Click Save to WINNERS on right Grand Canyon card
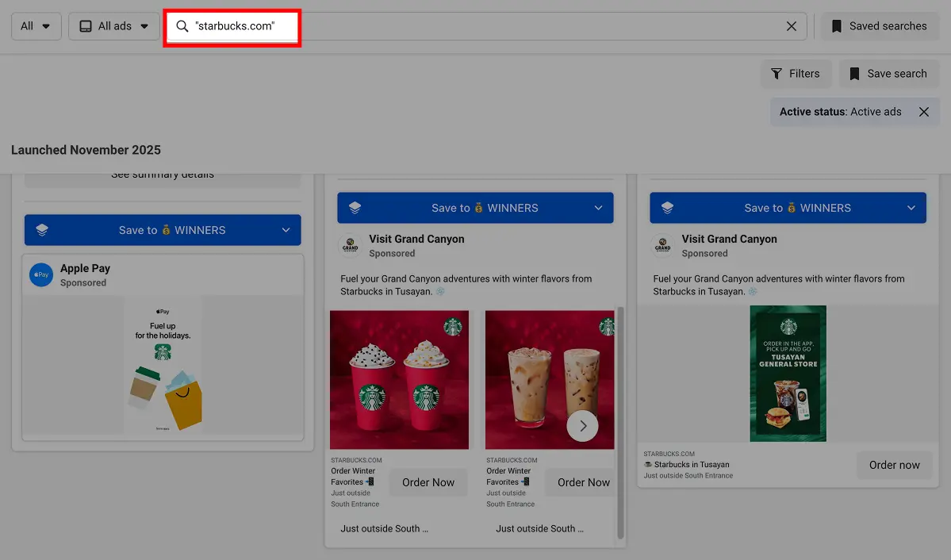This screenshot has width=951, height=560. point(788,208)
